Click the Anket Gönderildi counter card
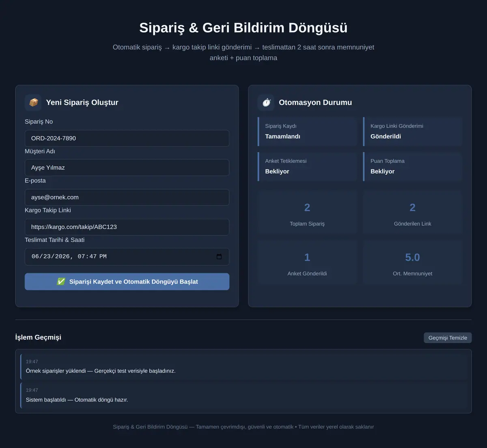This screenshot has height=448, width=487. point(307,262)
